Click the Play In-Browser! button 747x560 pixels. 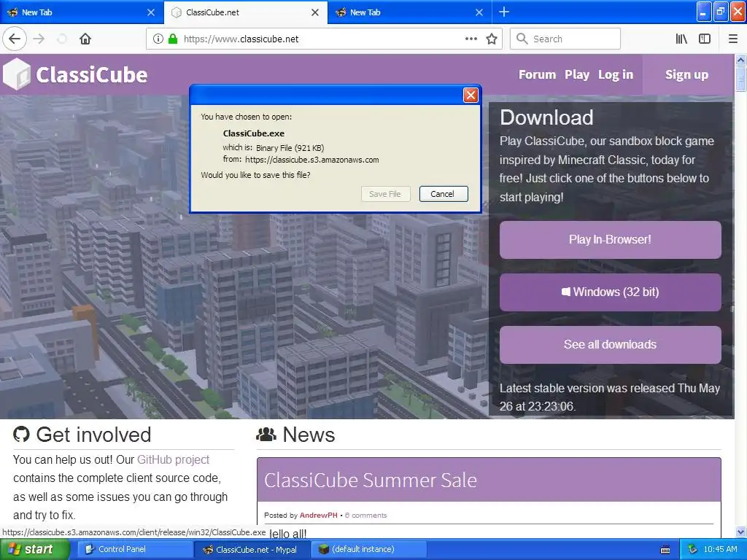point(610,239)
